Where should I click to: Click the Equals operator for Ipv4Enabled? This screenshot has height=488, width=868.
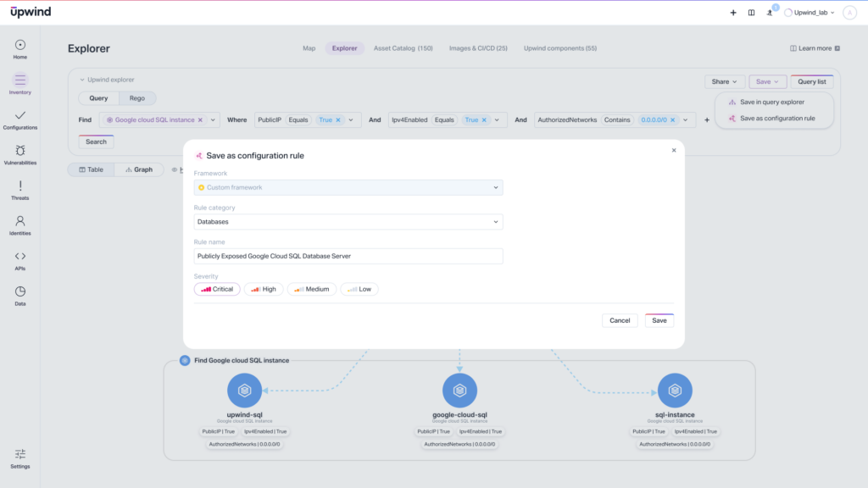tap(444, 120)
